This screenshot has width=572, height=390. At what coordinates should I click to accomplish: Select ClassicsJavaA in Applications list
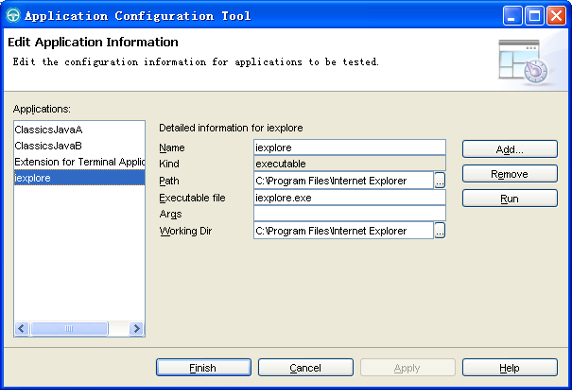pyautogui.click(x=79, y=130)
